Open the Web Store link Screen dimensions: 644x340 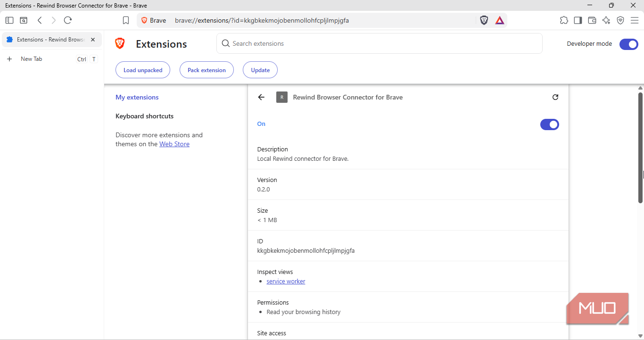pos(174,144)
